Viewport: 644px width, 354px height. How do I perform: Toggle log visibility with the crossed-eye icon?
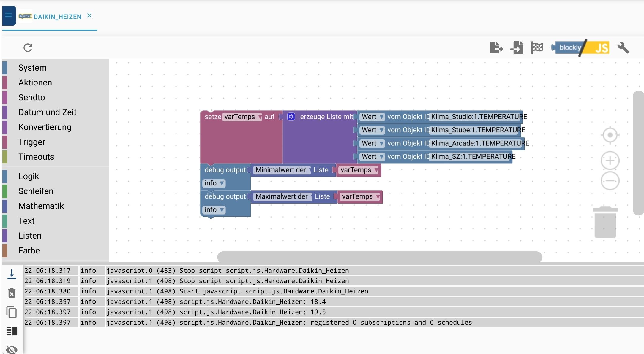pos(12,349)
